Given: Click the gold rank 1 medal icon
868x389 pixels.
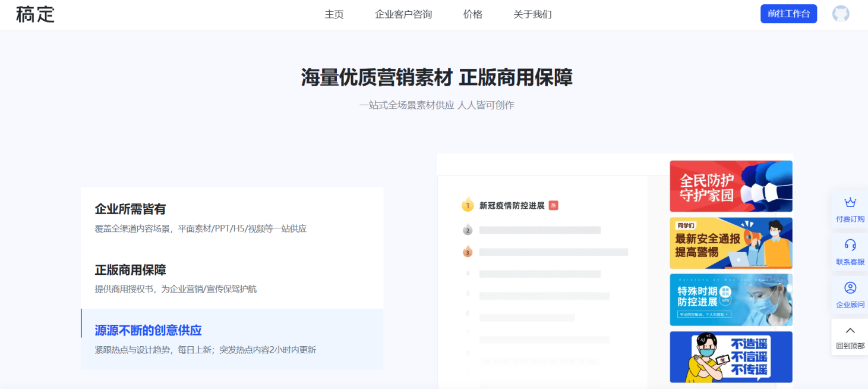Looking at the screenshot, I should coord(468,206).
